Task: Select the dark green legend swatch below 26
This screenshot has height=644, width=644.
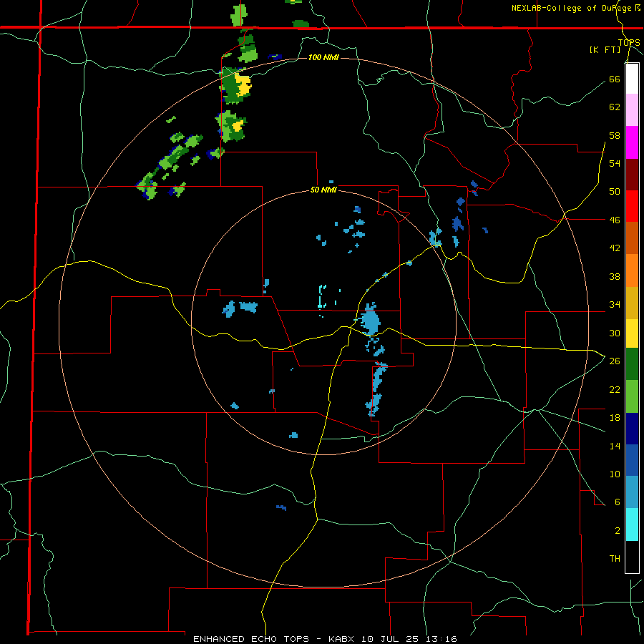Action: pyautogui.click(x=632, y=364)
